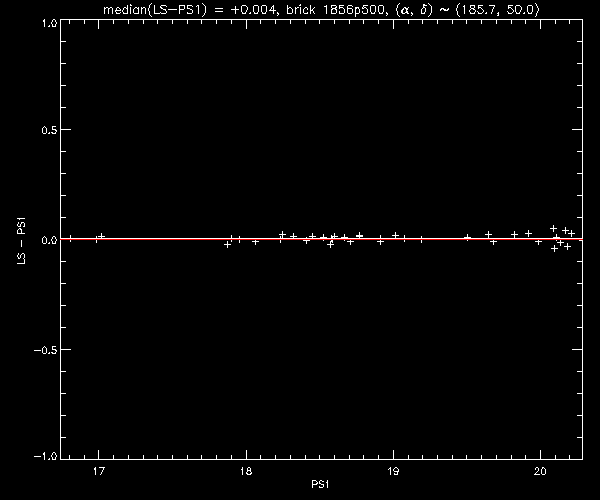600x500 pixels.
Task: Click the y-axis tick label 0.0
Action: [49, 240]
